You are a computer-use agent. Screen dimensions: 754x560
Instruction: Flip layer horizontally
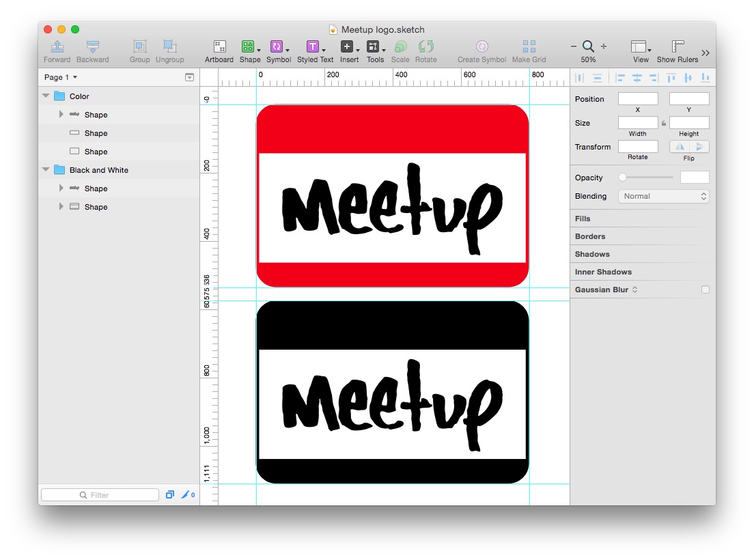point(680,147)
